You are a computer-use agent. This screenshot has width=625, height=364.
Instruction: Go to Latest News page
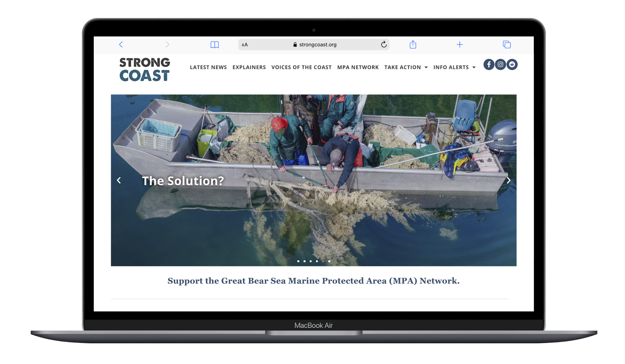coord(208,67)
